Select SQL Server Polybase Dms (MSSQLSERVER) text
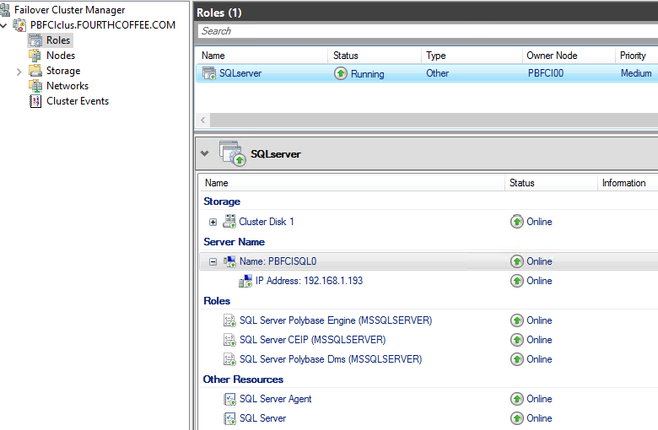The height and width of the screenshot is (430, 658). (331, 359)
